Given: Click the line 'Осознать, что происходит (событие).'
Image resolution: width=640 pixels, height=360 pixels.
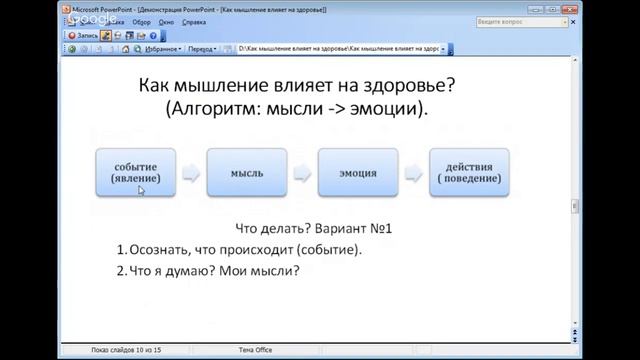Looking at the screenshot, I should click(x=245, y=249).
